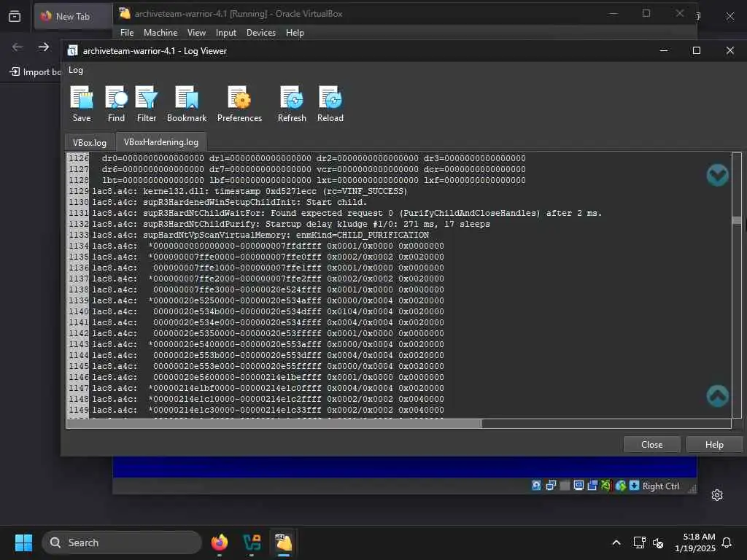Click log line 1129 kernel32.dll timestamp
Image resolution: width=747 pixels, height=560 pixels.
249,191
